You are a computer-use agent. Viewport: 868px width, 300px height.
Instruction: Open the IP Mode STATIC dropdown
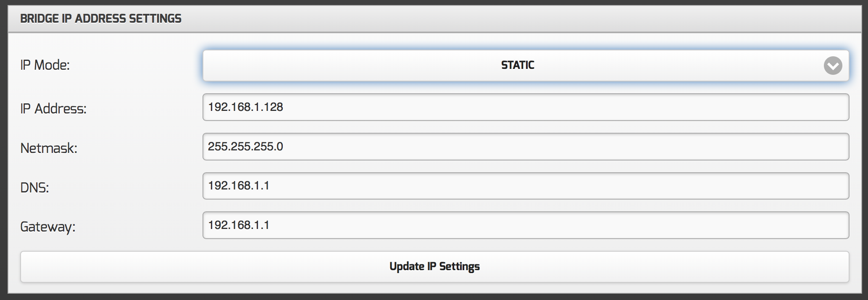(x=525, y=66)
